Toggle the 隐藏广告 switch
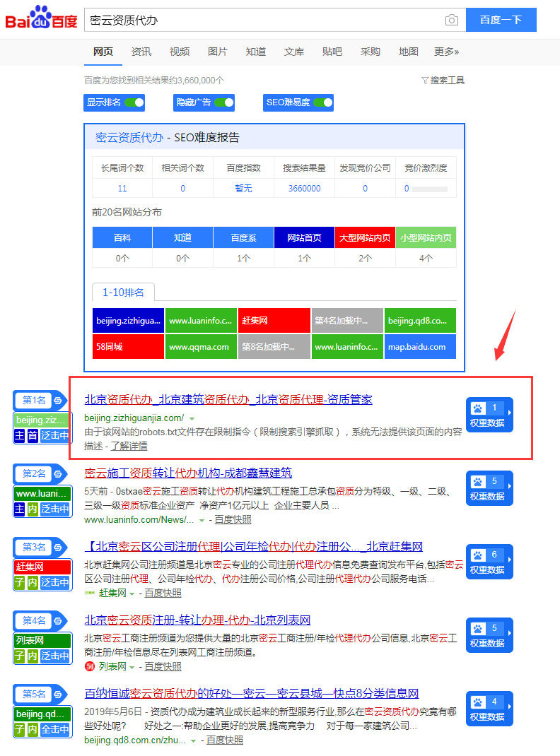Viewport: 560px width, 756px height. [x=224, y=102]
